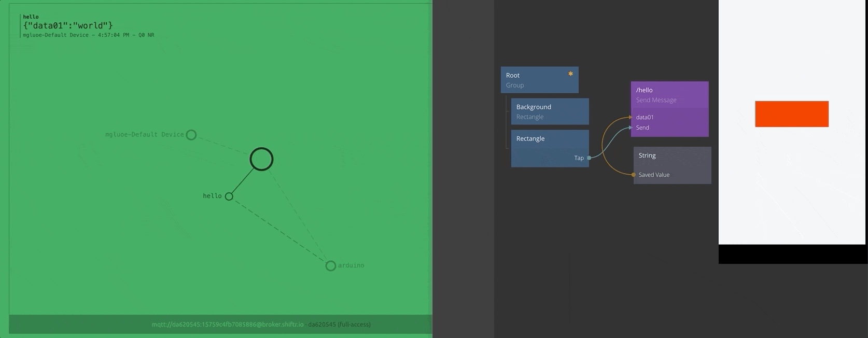Image resolution: width=868 pixels, height=338 pixels.
Task: Click the large central broker node circle
Action: (261, 159)
